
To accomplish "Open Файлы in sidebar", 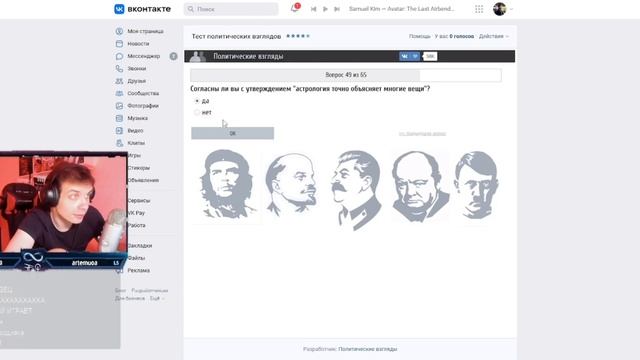I will click(x=136, y=258).
